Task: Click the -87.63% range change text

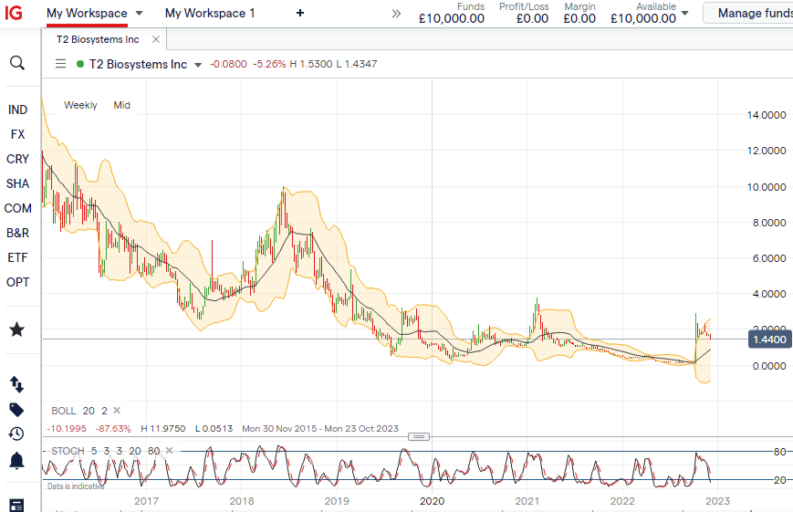Action: pos(114,429)
